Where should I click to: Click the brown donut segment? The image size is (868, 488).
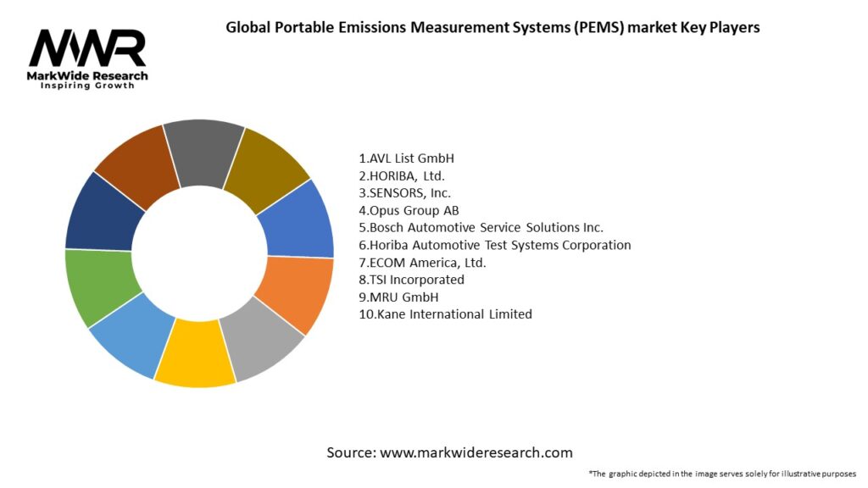click(136, 164)
